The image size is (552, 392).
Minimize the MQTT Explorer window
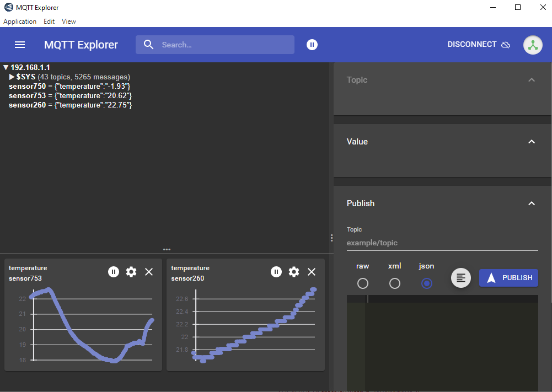pos(493,7)
